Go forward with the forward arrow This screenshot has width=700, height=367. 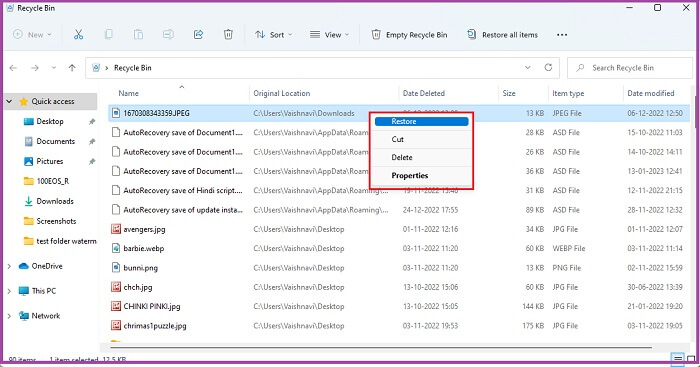point(35,68)
